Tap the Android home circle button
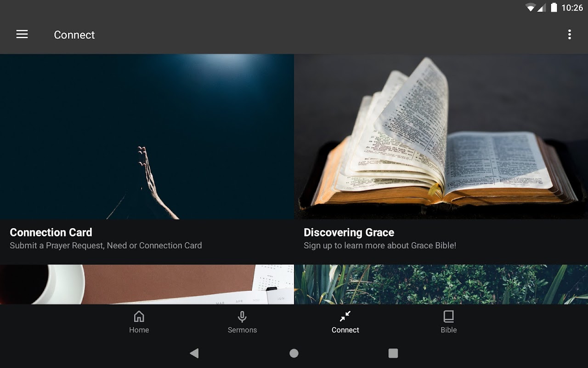The width and height of the screenshot is (588, 368). click(x=294, y=353)
